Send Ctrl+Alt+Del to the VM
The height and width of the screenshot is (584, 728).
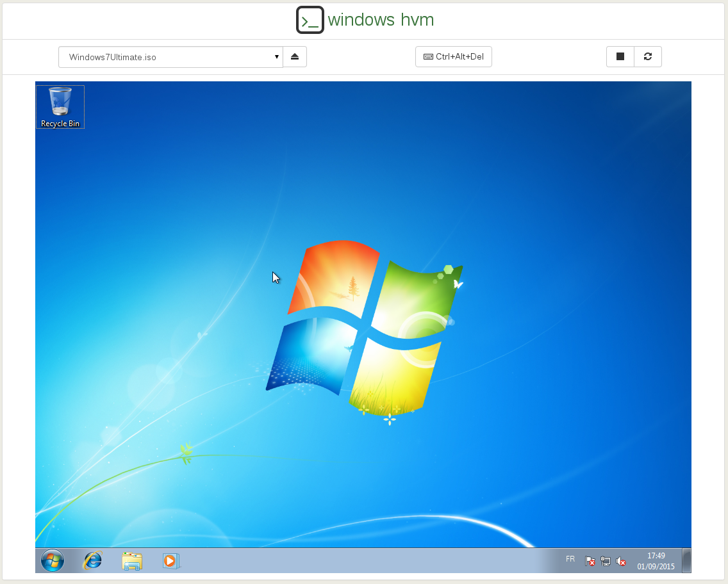click(x=454, y=56)
